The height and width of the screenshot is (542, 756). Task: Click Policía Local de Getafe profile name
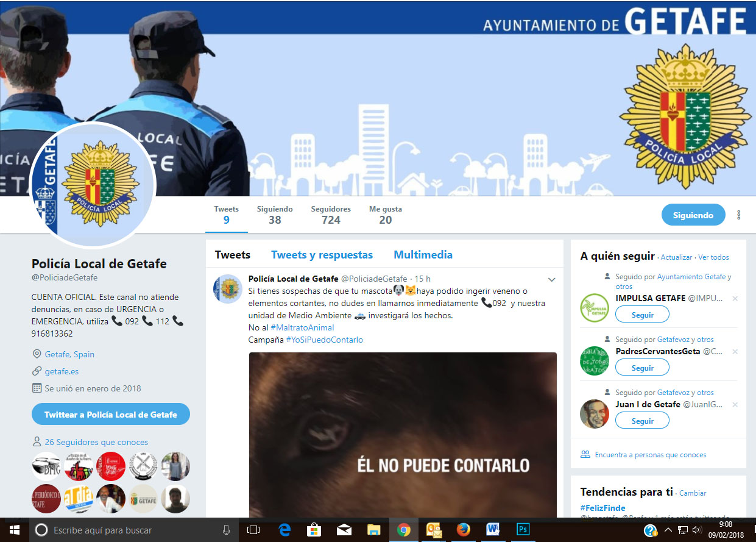99,264
